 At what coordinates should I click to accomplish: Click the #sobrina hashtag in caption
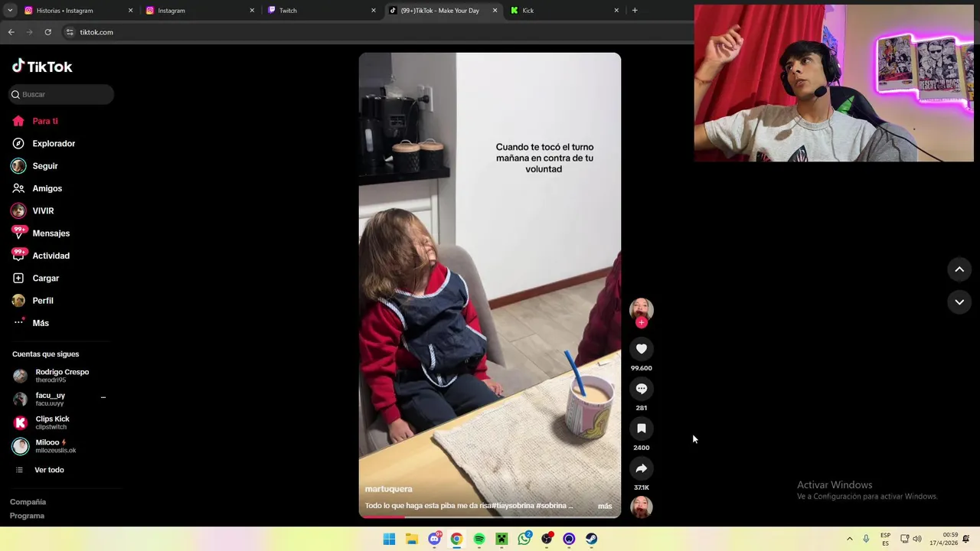point(551,506)
